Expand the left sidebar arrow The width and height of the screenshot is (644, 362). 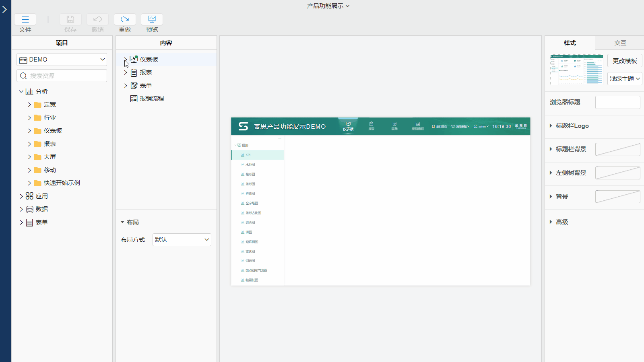(x=5, y=9)
